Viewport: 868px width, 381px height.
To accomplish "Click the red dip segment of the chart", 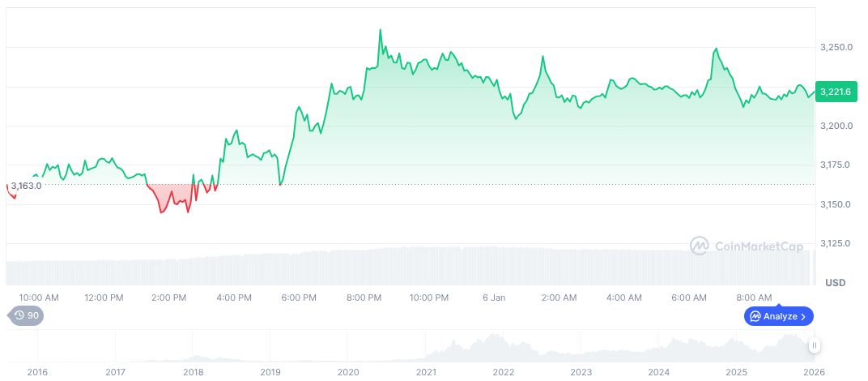I will [x=172, y=199].
